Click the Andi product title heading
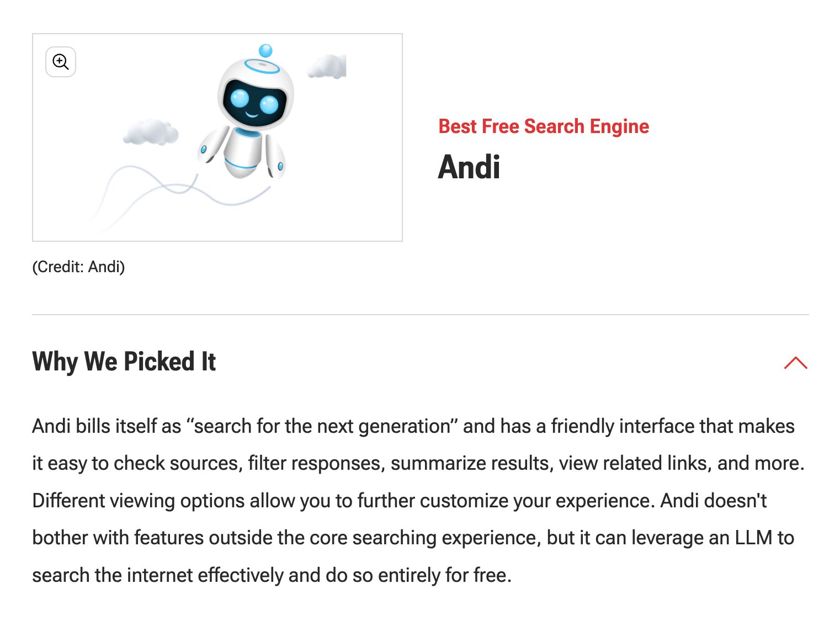This screenshot has height=626, width=840. click(x=469, y=167)
